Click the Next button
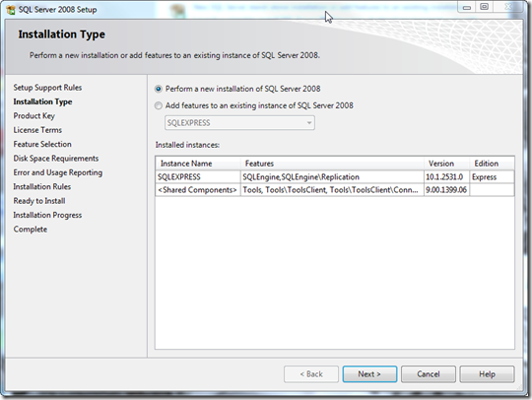The width and height of the screenshot is (532, 400). click(x=369, y=373)
